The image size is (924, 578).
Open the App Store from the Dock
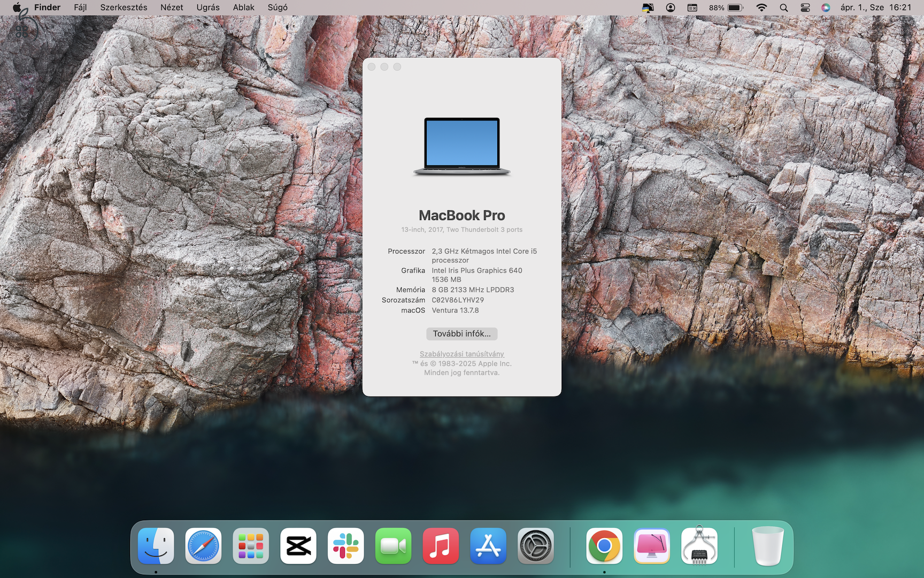488,546
